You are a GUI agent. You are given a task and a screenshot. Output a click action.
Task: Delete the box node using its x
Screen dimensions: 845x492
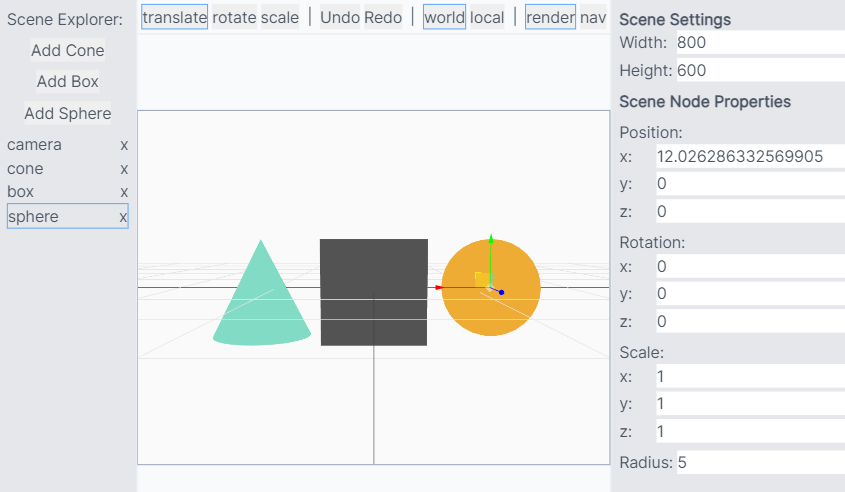pyautogui.click(x=124, y=192)
